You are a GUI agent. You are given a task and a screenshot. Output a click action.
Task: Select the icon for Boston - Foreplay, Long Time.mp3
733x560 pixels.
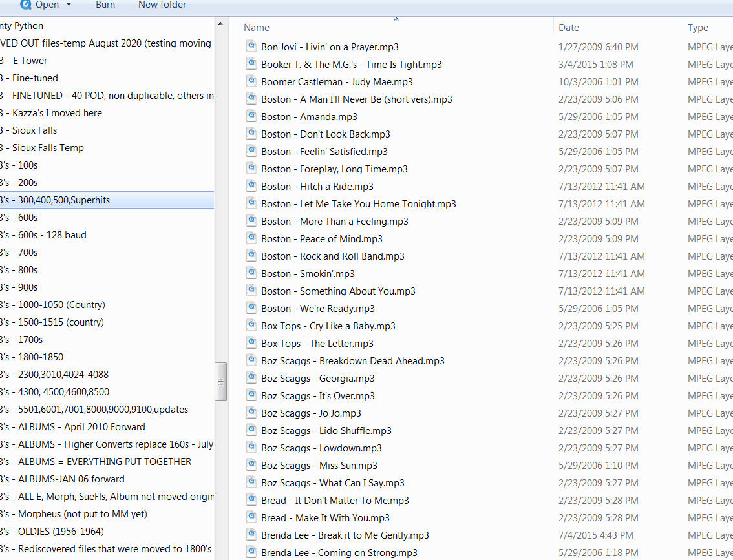(x=251, y=168)
